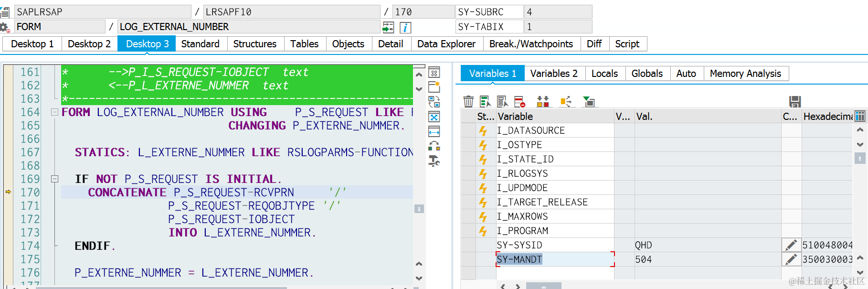Screen dimensions: 868x289
Task: Open the Script tab
Action: 627,44
